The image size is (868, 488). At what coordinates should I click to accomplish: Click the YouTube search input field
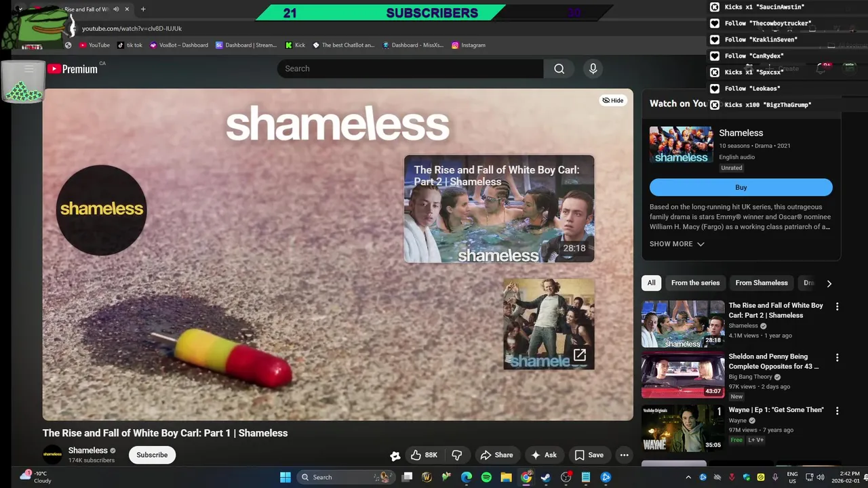[x=410, y=68]
